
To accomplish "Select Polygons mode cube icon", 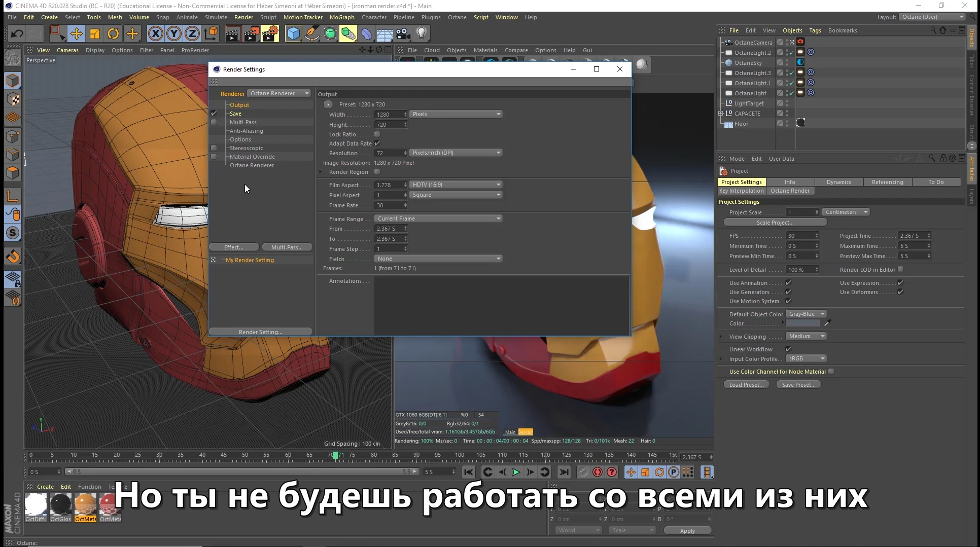I will [x=13, y=173].
